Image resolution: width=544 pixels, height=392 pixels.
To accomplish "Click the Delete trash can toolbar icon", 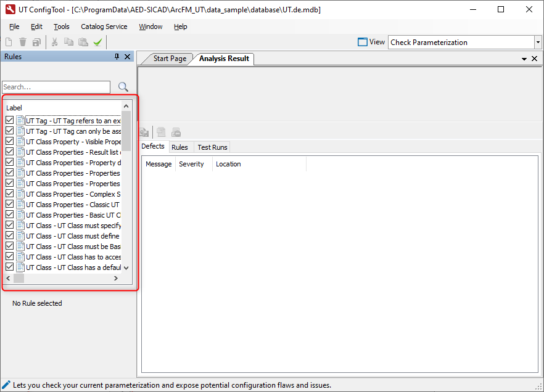I will [x=23, y=43].
